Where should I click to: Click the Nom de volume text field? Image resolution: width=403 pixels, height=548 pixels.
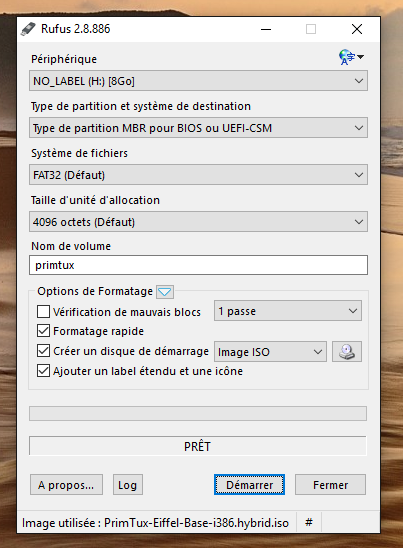pos(198,265)
